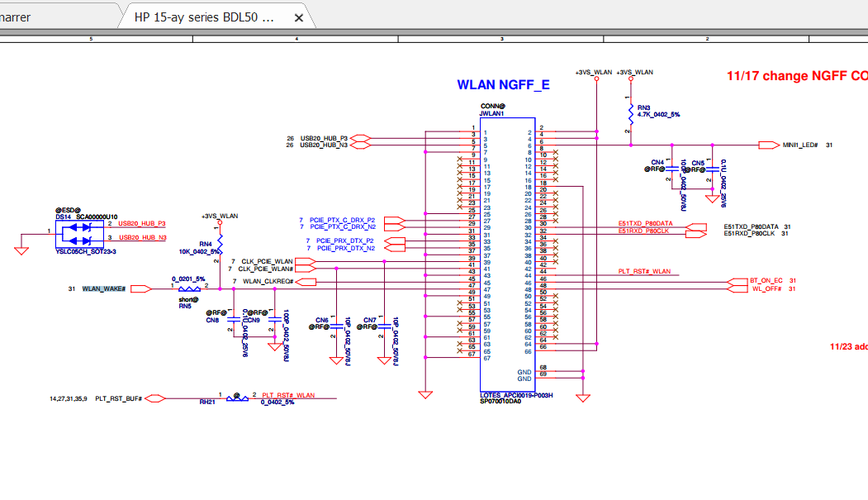Screen dimensions: 868x500
Task: Click the ground symbol left of DS14
Action: click(x=21, y=250)
